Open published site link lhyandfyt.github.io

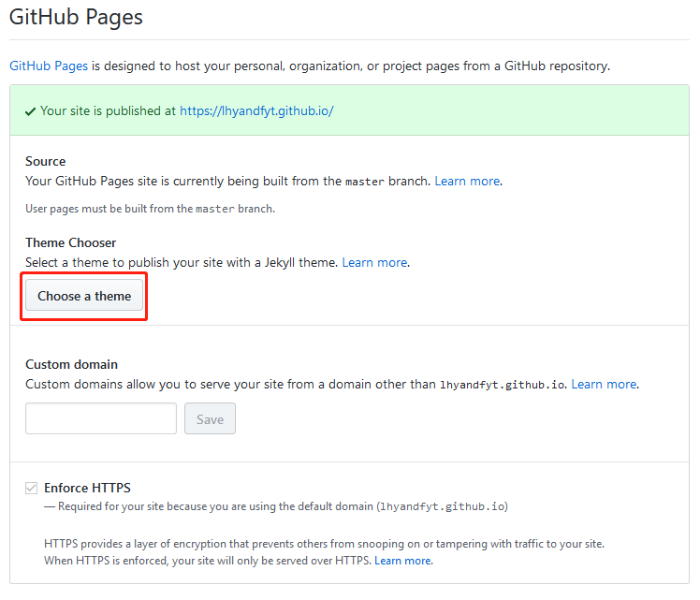[x=256, y=110]
